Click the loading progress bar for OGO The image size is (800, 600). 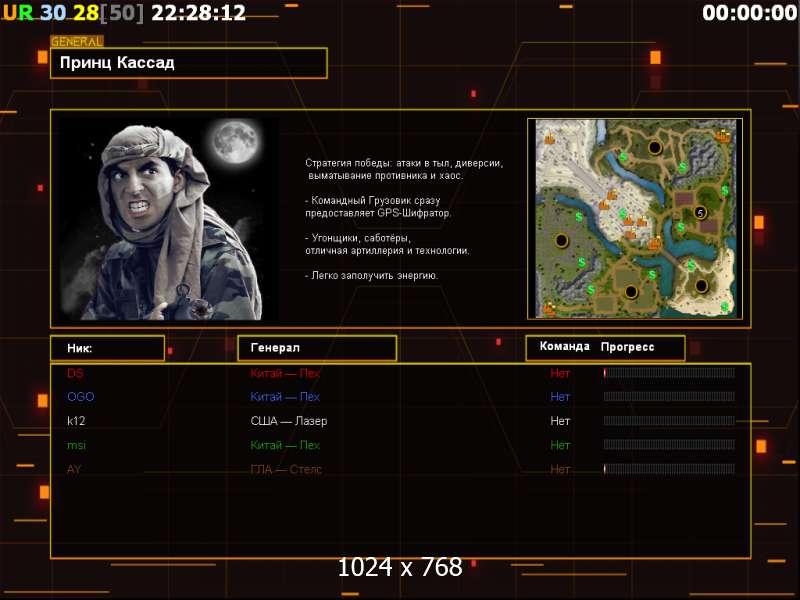pos(669,396)
